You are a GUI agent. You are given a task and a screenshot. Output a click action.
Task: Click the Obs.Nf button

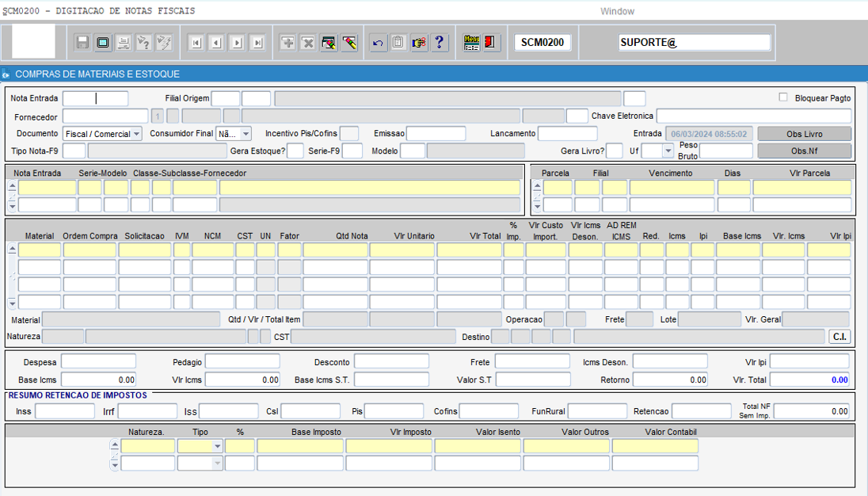(805, 151)
